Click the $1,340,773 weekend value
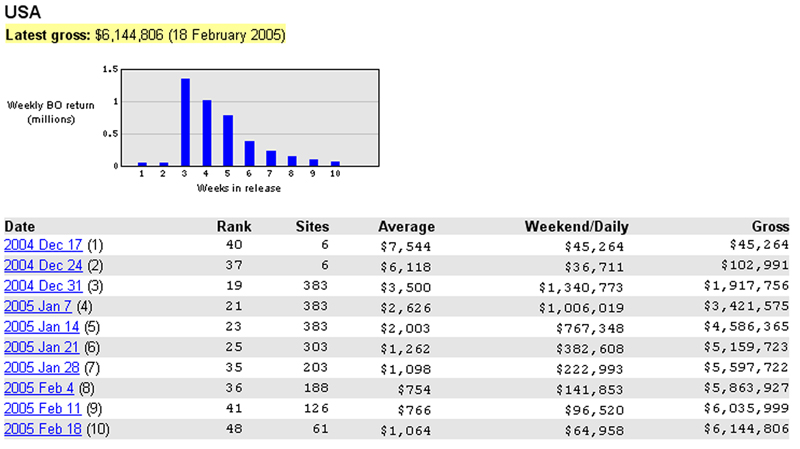Viewport: 800px width, 449px height. click(x=581, y=288)
